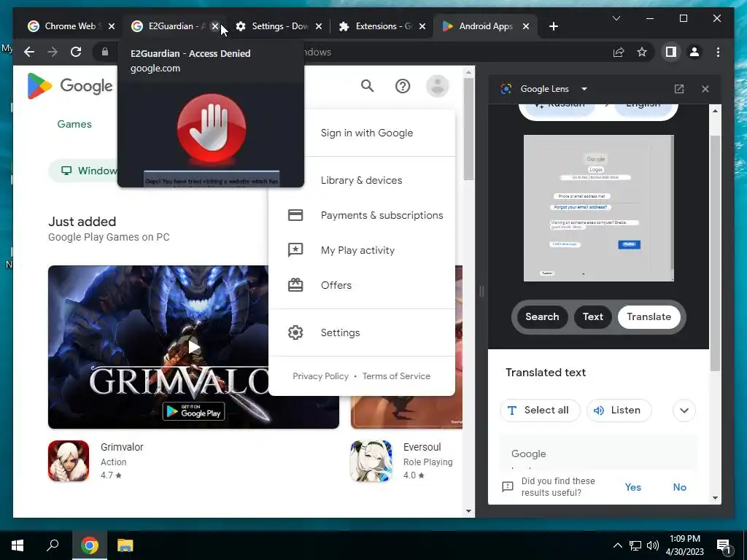Share this page using the share icon
Image resolution: width=747 pixels, height=560 pixels.
[x=619, y=52]
